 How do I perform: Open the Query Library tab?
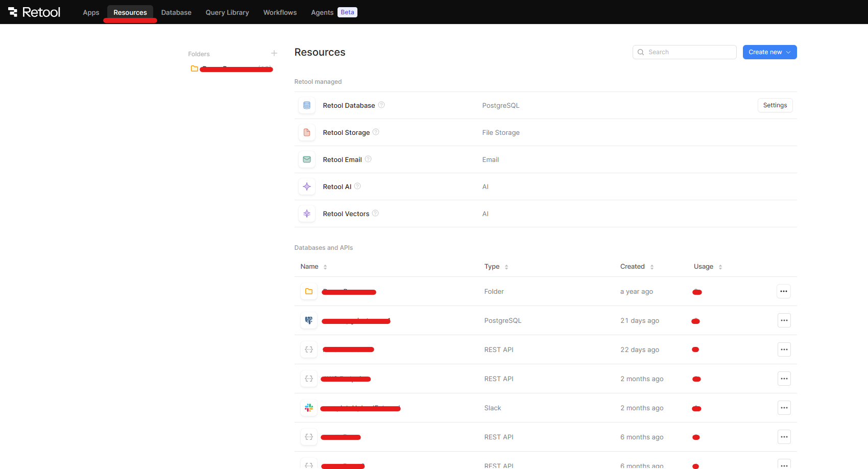[x=227, y=12]
